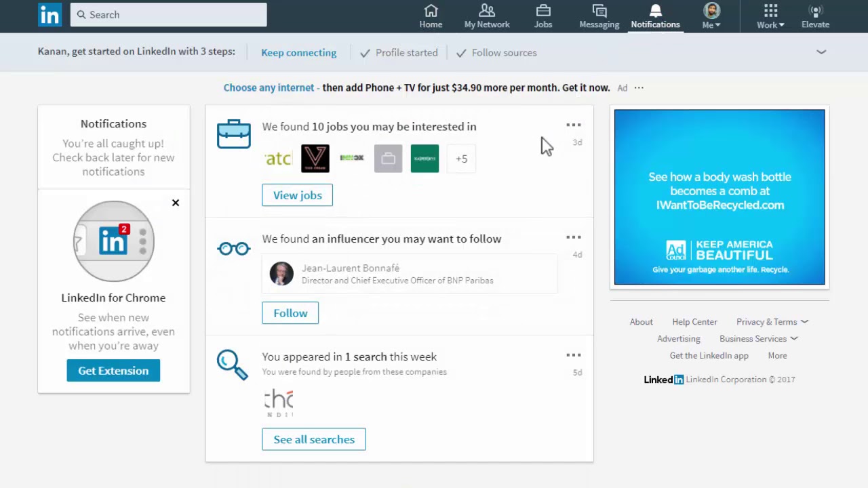Expand the Business Services menu
This screenshot has height=488, width=868.
759,339
